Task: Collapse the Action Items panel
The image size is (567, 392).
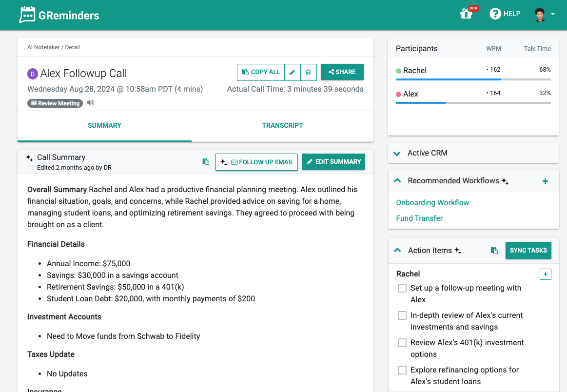Action: (397, 250)
